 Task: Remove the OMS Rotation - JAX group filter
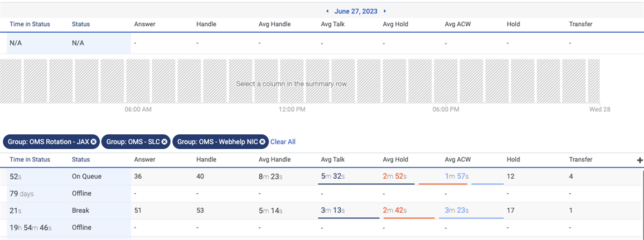(x=93, y=142)
